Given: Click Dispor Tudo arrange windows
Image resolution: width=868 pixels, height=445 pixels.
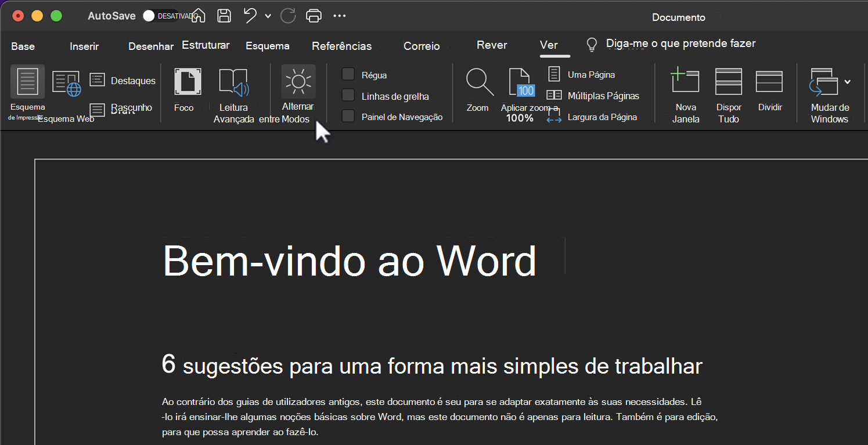Looking at the screenshot, I should (728, 81).
